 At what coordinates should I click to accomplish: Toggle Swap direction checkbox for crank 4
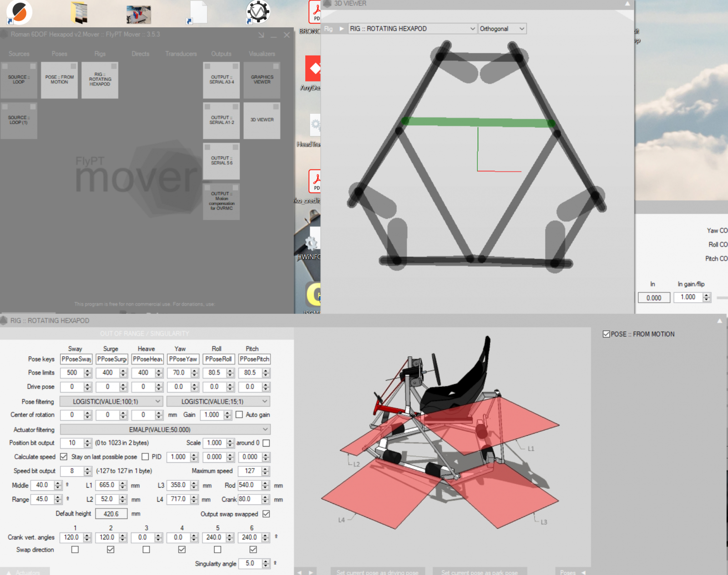pos(182,550)
